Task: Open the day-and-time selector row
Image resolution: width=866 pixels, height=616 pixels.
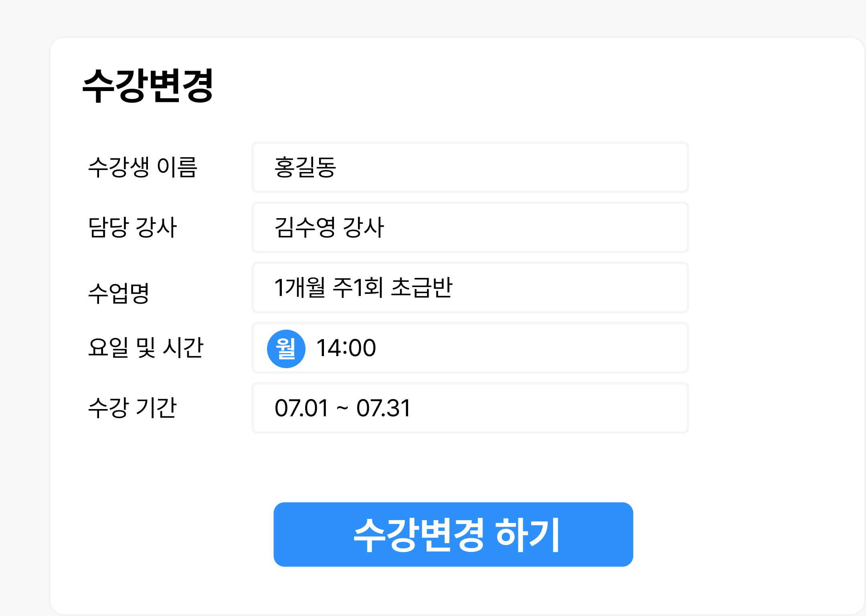Action: [x=470, y=348]
